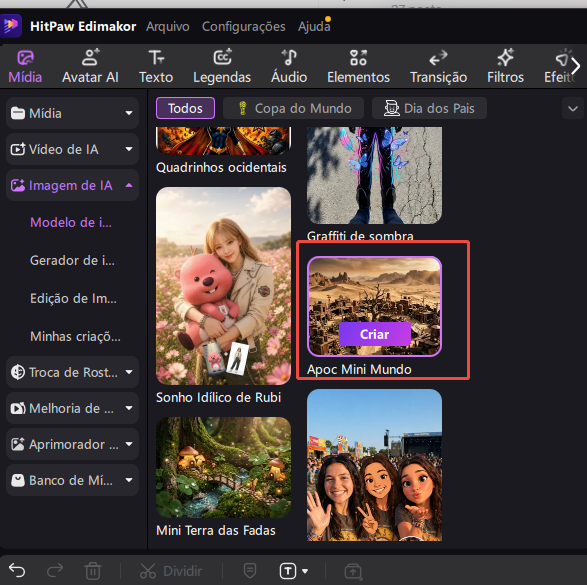This screenshot has height=585, width=587.
Task: Click the Dividir split button
Action: pos(171,571)
